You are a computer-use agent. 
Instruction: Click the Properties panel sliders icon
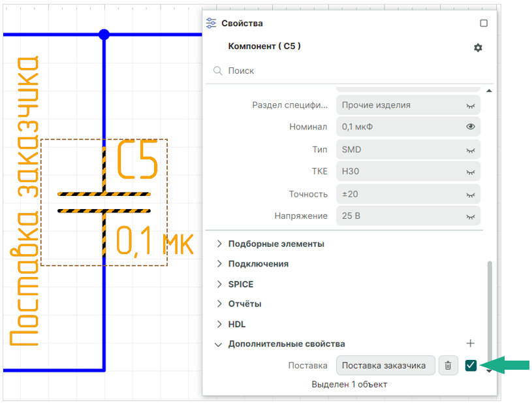pyautogui.click(x=211, y=23)
